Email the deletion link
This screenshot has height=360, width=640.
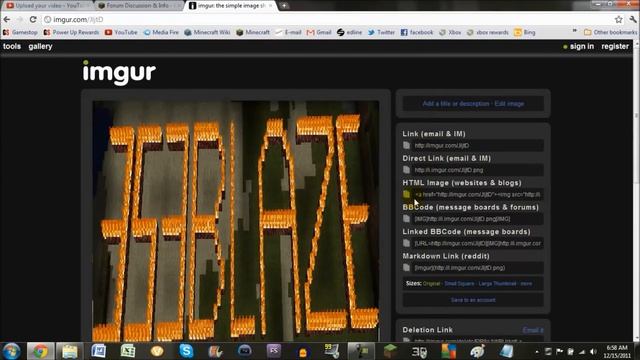point(533,330)
